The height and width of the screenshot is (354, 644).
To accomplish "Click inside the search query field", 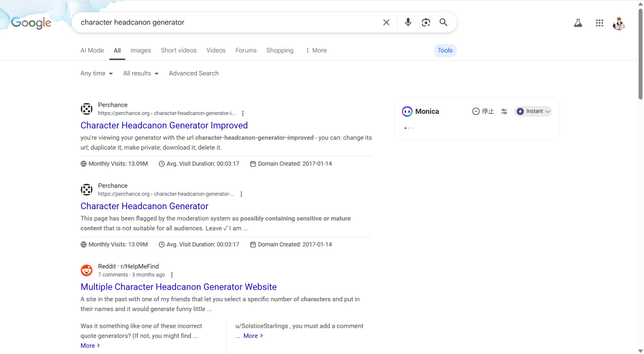I will pos(228,22).
